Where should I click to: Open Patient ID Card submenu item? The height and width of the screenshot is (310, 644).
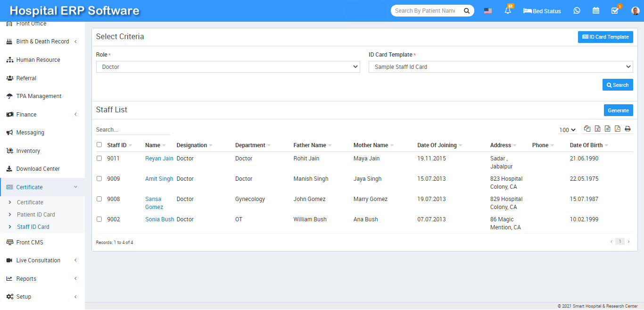pyautogui.click(x=36, y=215)
